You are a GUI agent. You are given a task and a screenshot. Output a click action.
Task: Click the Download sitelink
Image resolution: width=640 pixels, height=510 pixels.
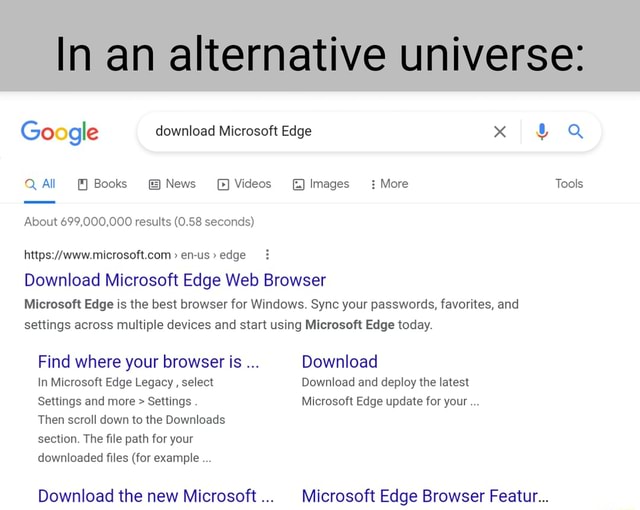coord(339,361)
